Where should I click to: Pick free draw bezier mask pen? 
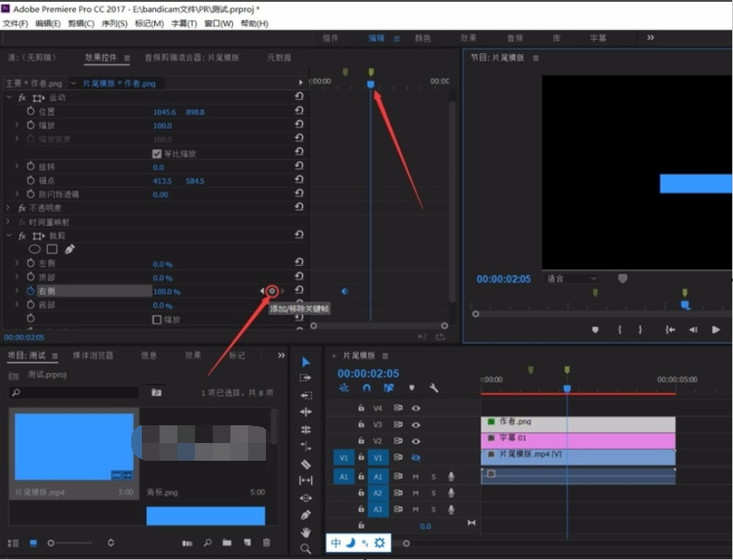coord(70,249)
